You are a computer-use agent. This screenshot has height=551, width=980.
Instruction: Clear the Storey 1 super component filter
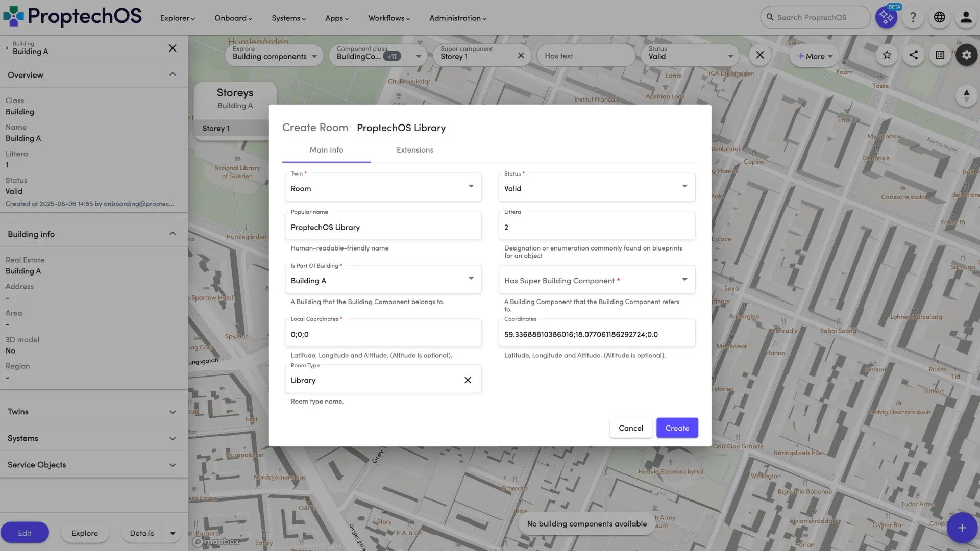[x=521, y=56]
